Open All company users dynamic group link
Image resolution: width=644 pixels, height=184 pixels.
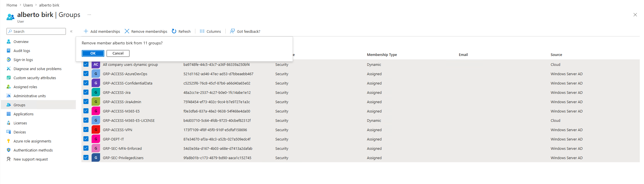130,64
